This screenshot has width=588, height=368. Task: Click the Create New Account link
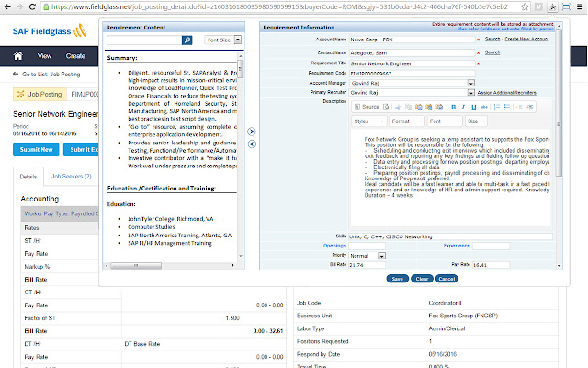coord(526,39)
